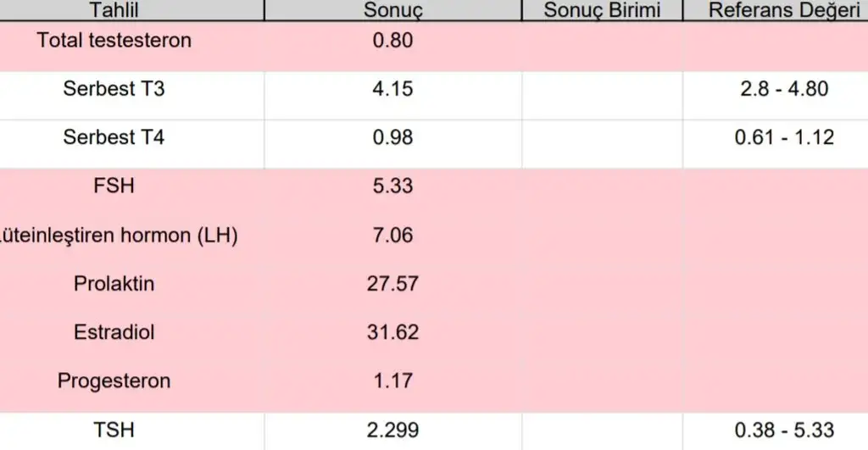Click the Prolaktin result 27.57

point(392,284)
